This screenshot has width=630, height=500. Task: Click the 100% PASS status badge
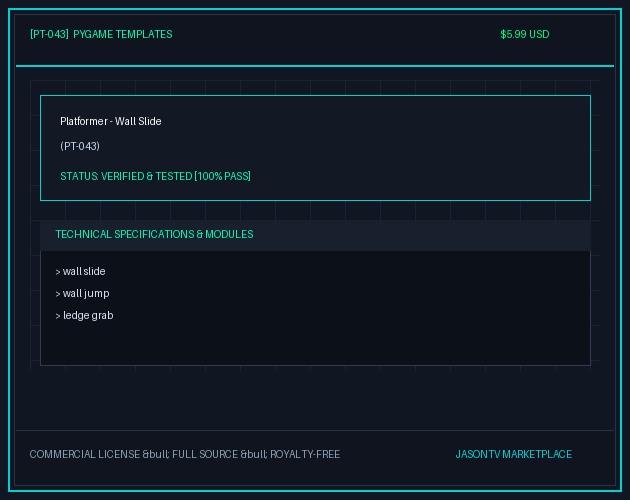[x=223, y=176]
